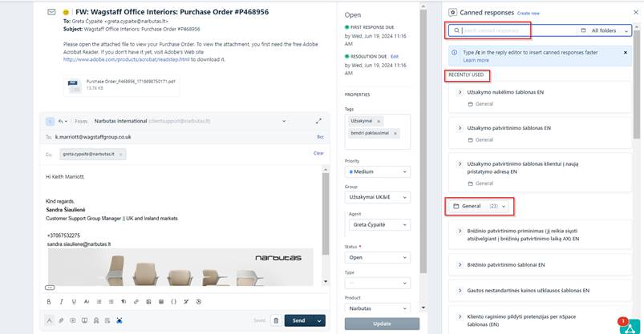Expand reply editor to full size
Screen dimensions: 644x334
coord(318,121)
